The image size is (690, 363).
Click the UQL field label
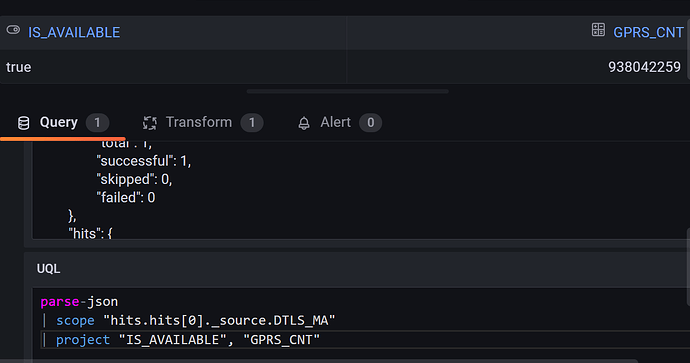[48, 269]
